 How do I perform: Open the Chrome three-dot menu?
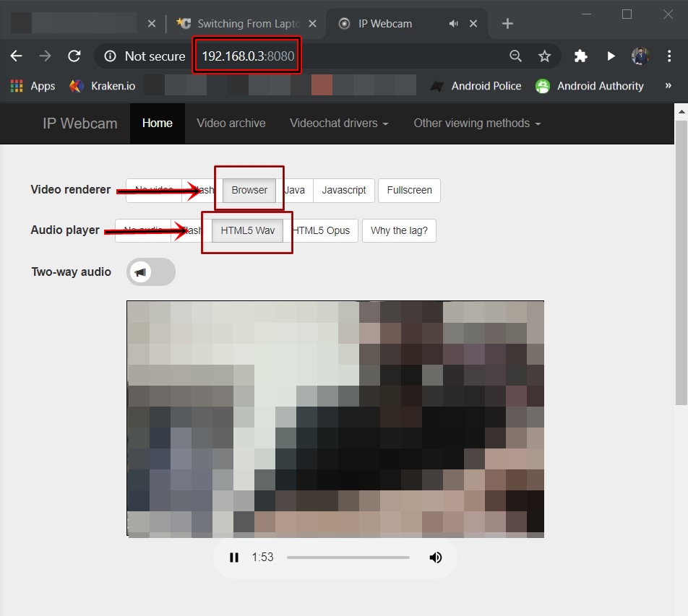[669, 56]
